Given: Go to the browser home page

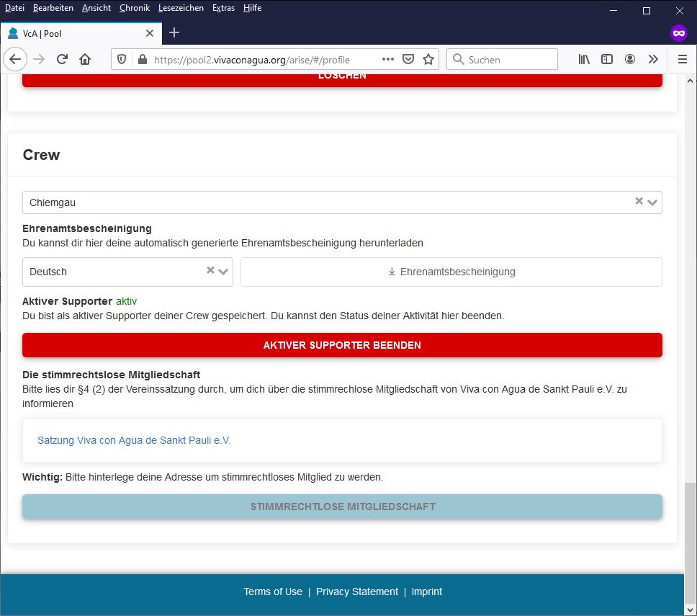Looking at the screenshot, I should 85,59.
